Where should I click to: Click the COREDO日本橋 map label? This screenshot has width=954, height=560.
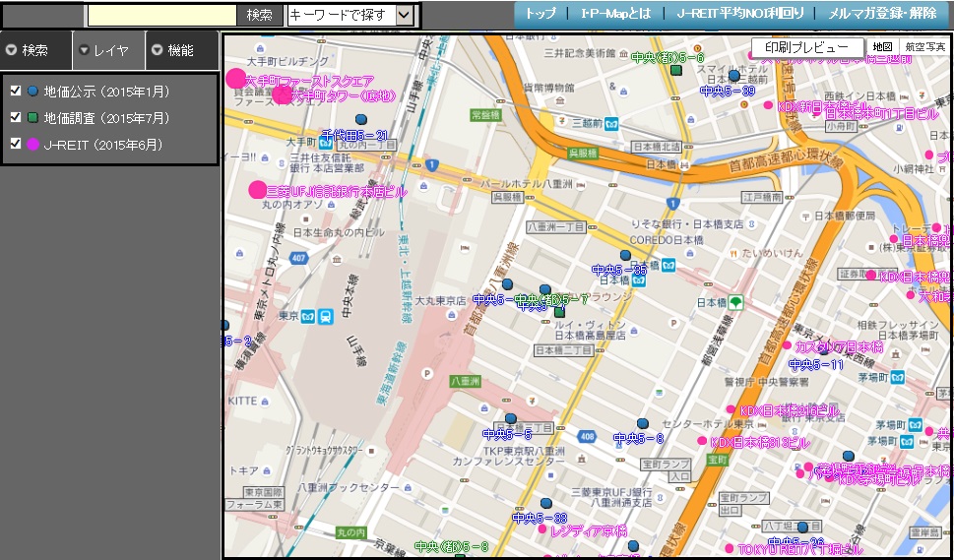666,240
